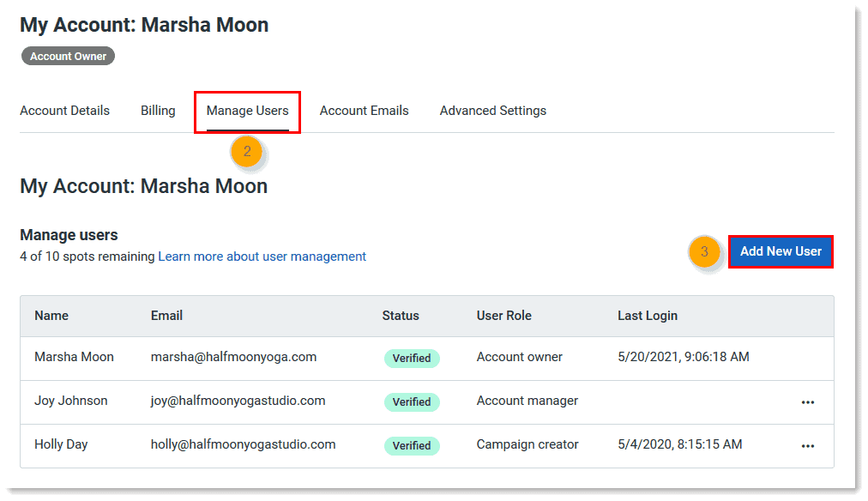Open Learn more about user management link
Viewport: 868px width, 501px height.
(262, 257)
